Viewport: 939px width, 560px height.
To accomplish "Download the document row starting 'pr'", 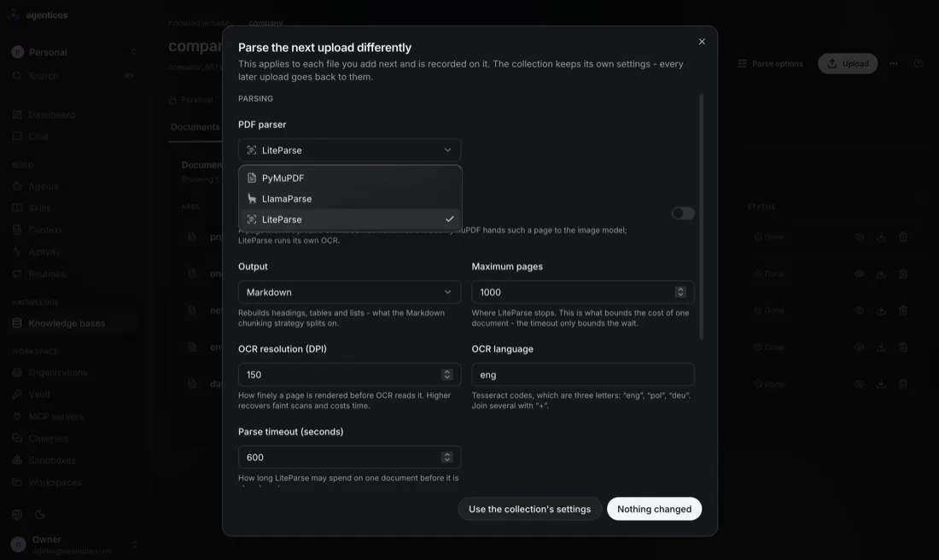I will coord(881,237).
